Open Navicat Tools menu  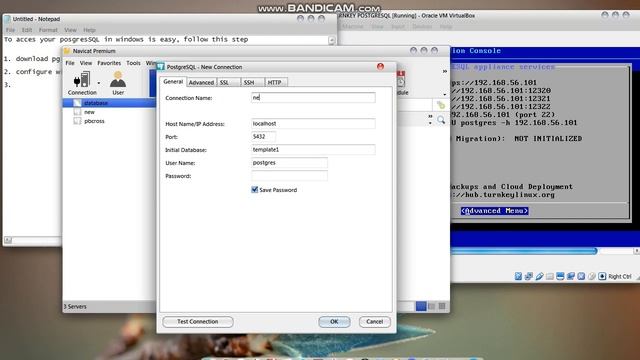133,63
